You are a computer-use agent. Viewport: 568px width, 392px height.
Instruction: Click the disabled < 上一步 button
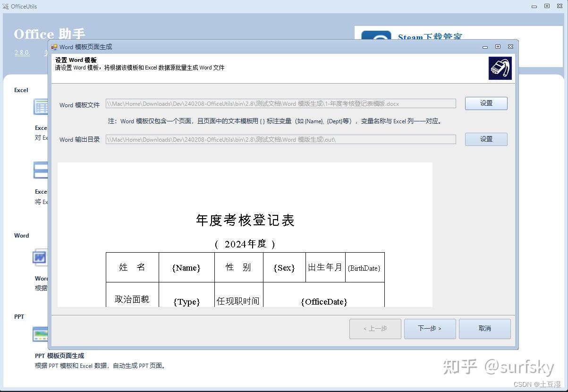point(375,329)
